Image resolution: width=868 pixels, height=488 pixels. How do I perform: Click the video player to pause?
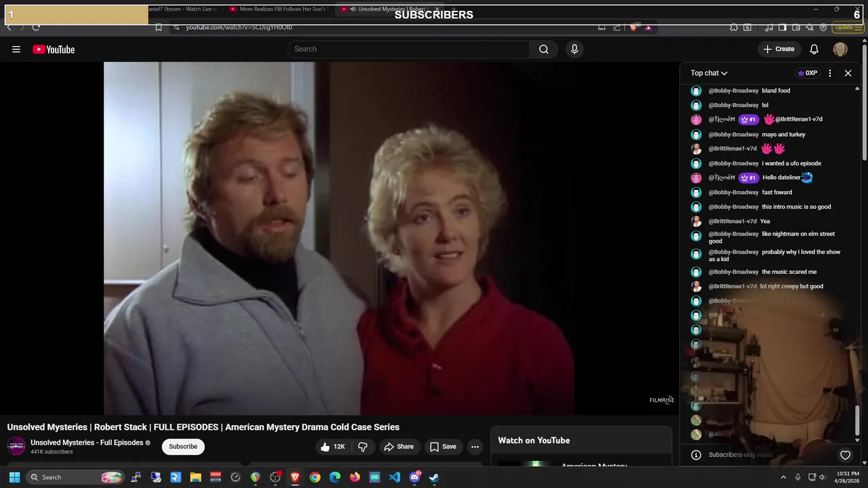point(339,237)
